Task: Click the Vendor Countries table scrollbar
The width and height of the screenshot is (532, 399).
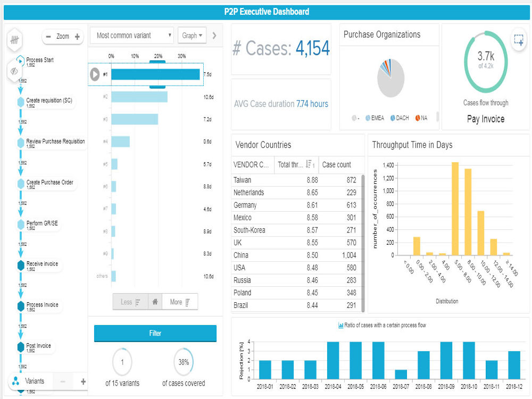Action: [x=363, y=243]
